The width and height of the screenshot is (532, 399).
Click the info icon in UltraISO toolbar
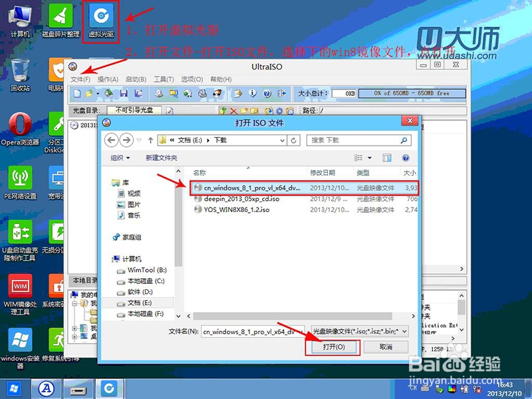point(253,93)
